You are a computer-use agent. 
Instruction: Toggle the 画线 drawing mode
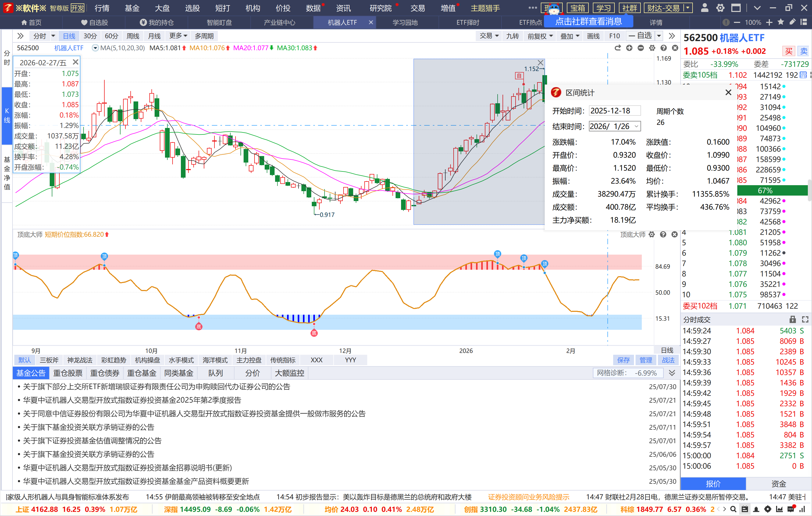coord(593,36)
